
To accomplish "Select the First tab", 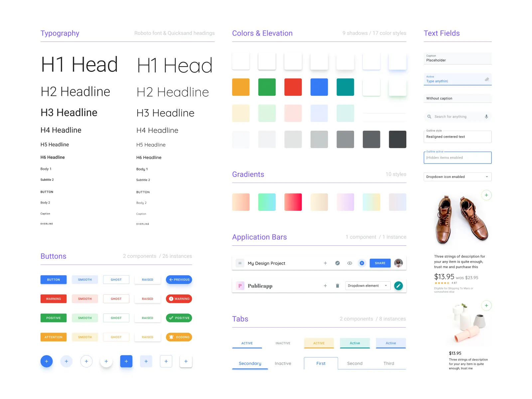I will (321, 363).
